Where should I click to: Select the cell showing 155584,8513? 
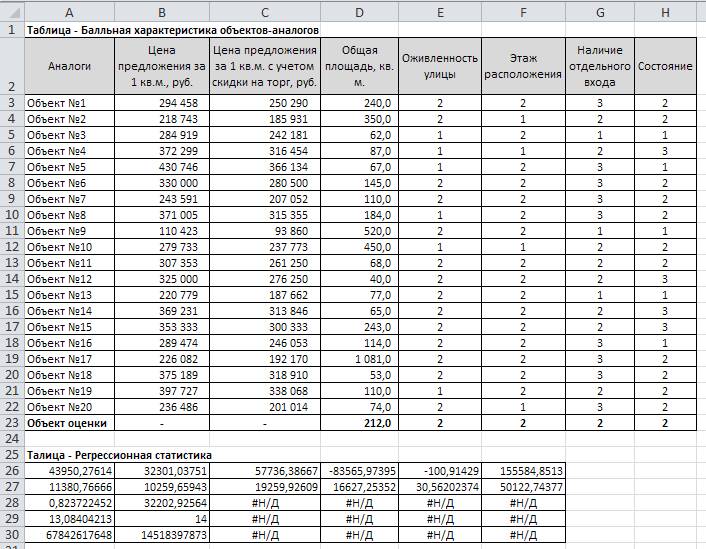(523, 470)
